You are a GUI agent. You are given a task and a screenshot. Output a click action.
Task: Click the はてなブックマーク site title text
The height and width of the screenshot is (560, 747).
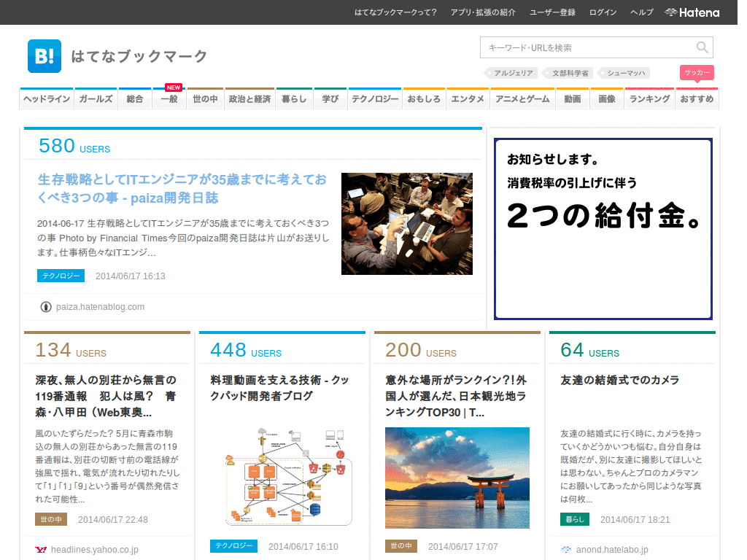(x=139, y=56)
